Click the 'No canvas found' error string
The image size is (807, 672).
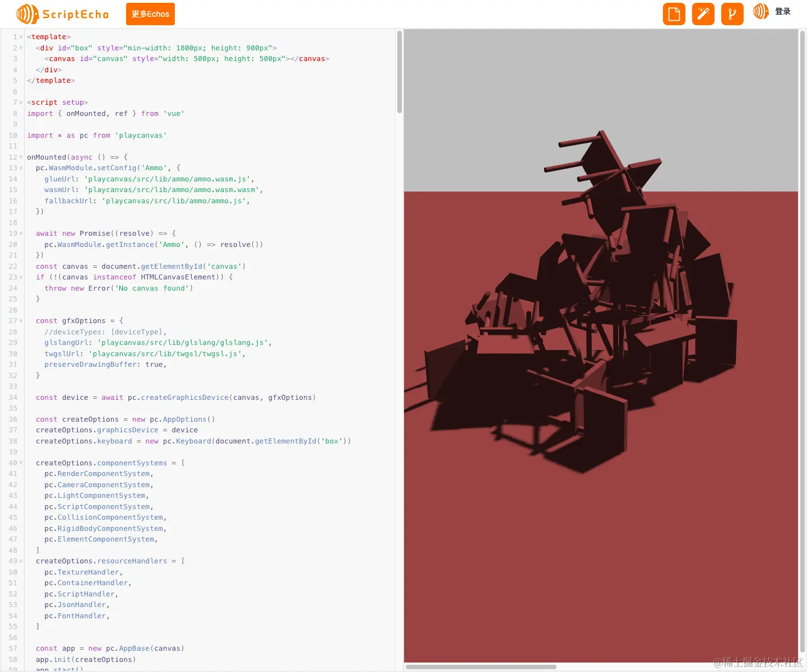(x=152, y=288)
